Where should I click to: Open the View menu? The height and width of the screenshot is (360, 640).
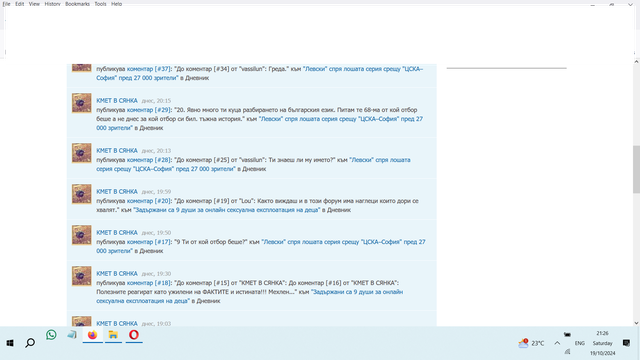(34, 4)
